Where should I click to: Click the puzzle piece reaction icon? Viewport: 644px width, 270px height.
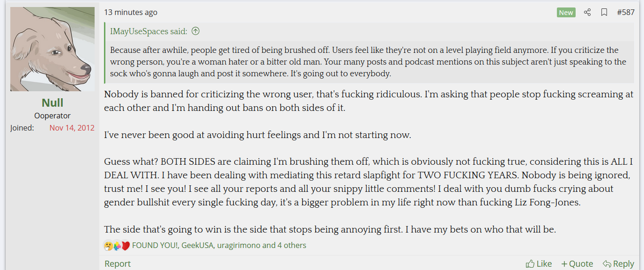117,245
